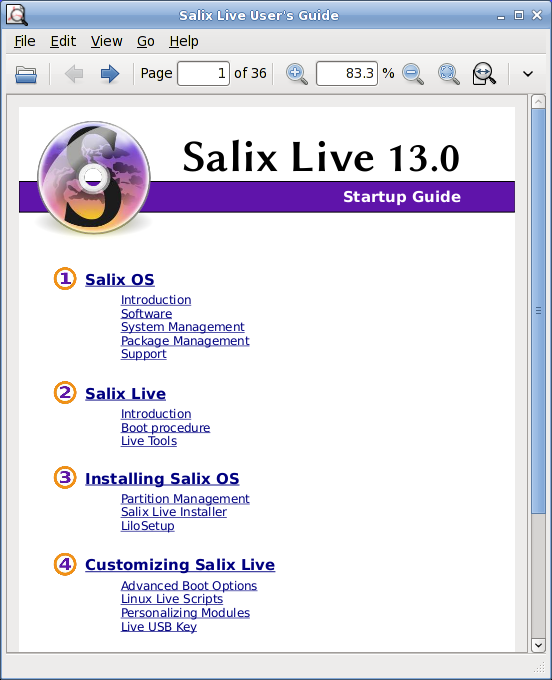Click the best fit zoom icon
The image size is (552, 680).
coord(448,74)
